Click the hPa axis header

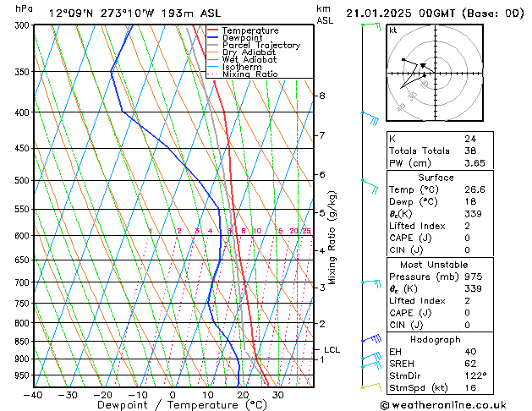24,8
